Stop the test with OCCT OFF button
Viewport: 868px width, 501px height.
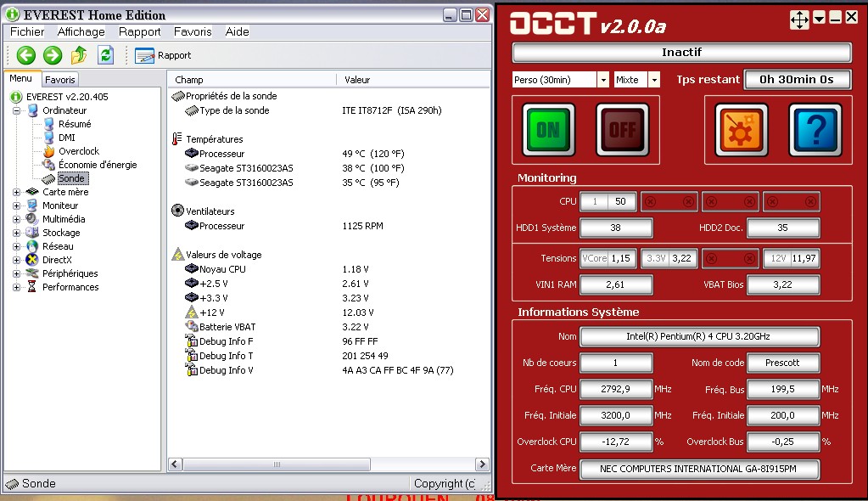(622, 130)
